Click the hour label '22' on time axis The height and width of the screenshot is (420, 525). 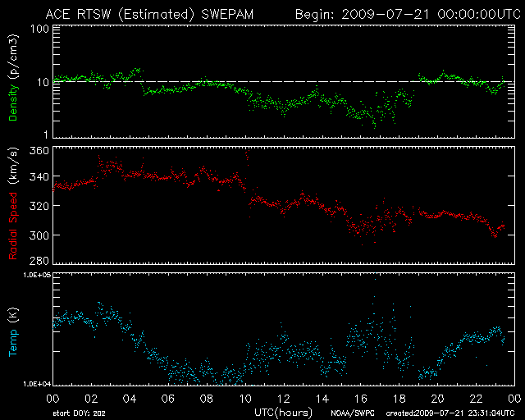click(x=476, y=399)
